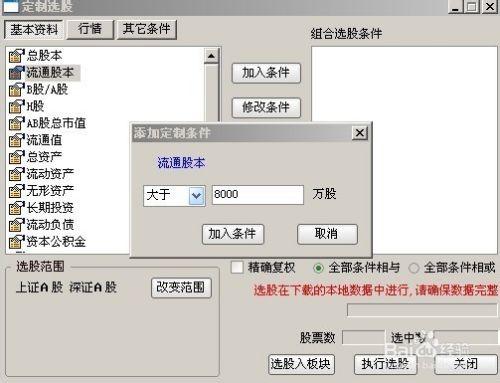
Task: Click the list scrollbar up arrow
Action: pos(211,56)
